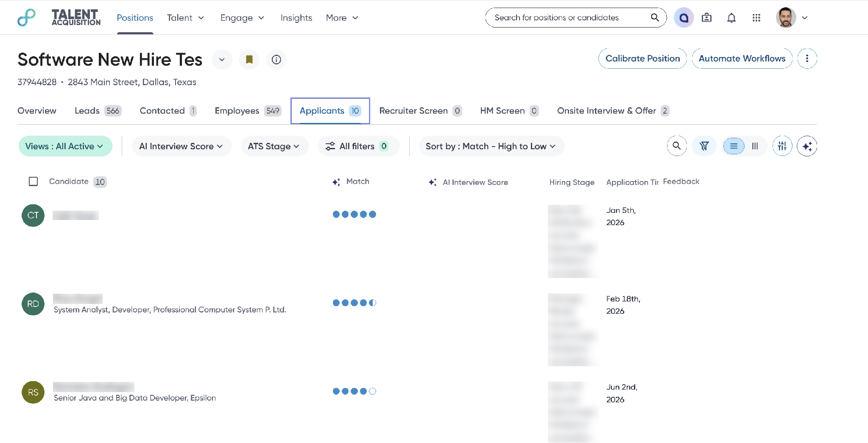Image resolution: width=868 pixels, height=443 pixels.
Task: Show the position info icon
Action: click(x=276, y=59)
